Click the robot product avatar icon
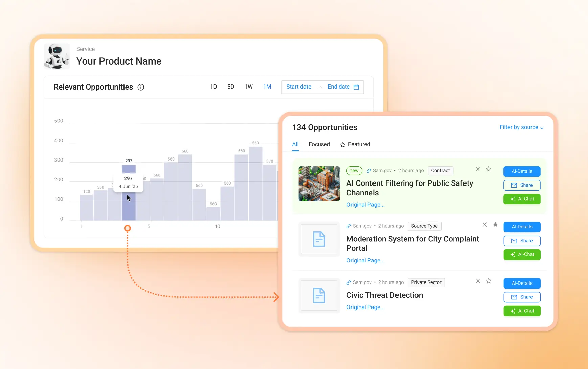The width and height of the screenshot is (588, 369). pos(57,56)
